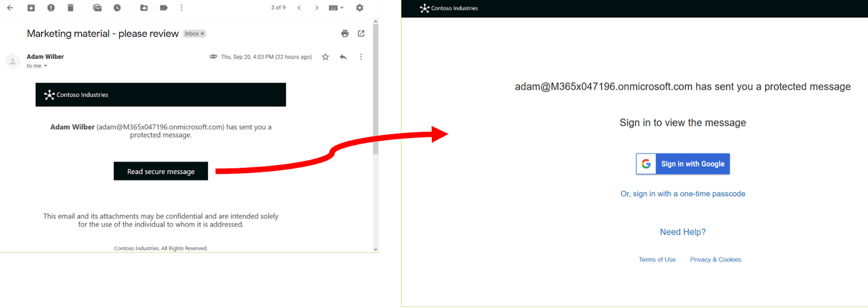868x308 pixels.
Task: Click the email scrollbar thumb
Action: (x=375, y=89)
